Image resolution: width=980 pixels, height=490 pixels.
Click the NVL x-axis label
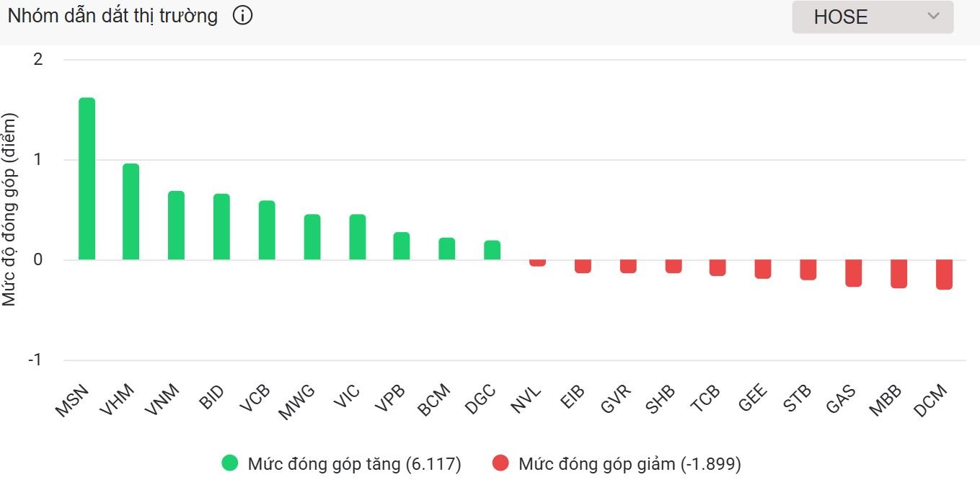pyautogui.click(x=525, y=401)
